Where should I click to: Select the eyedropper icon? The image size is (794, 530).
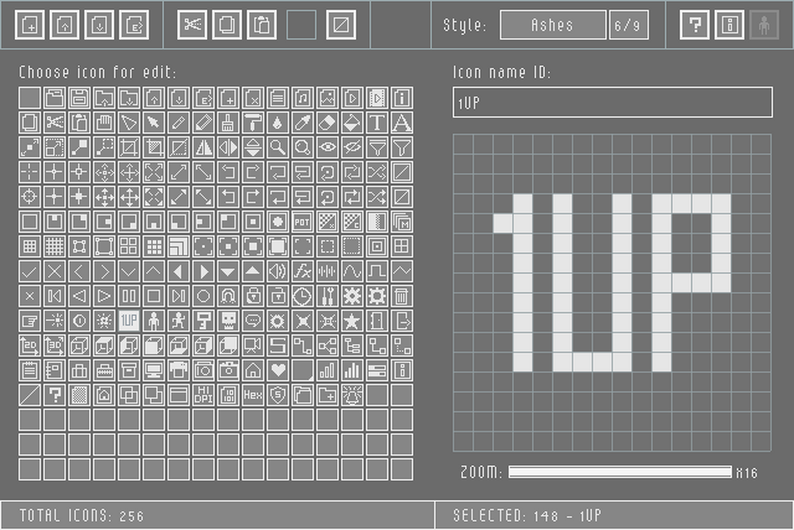point(302,123)
